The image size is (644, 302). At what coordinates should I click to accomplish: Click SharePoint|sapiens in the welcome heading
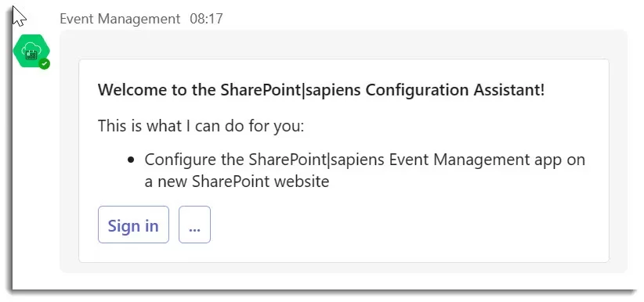pos(291,90)
